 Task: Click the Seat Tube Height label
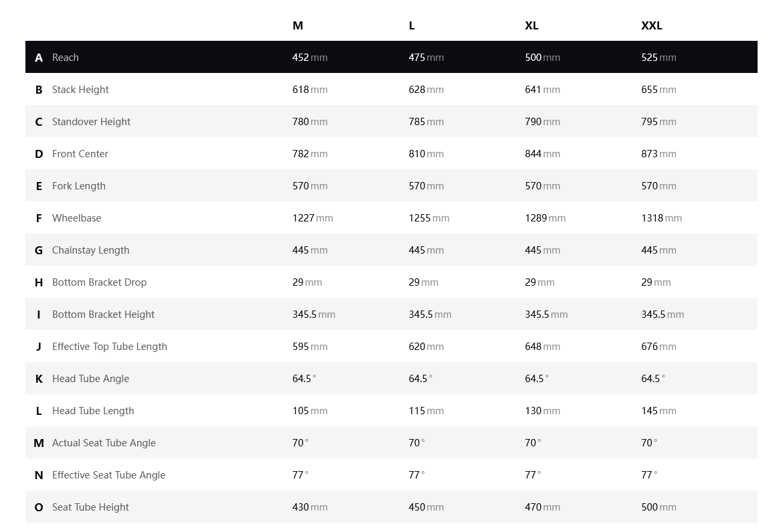click(x=90, y=507)
